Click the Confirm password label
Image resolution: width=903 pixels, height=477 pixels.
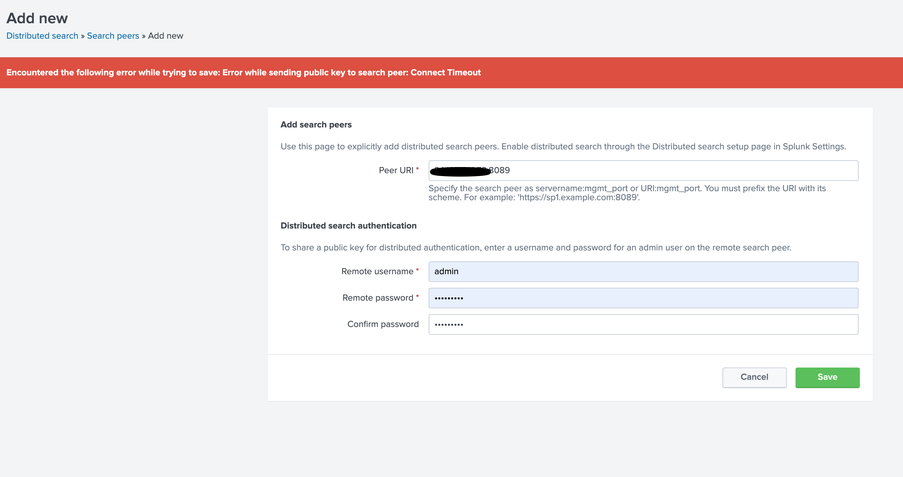[x=382, y=324]
